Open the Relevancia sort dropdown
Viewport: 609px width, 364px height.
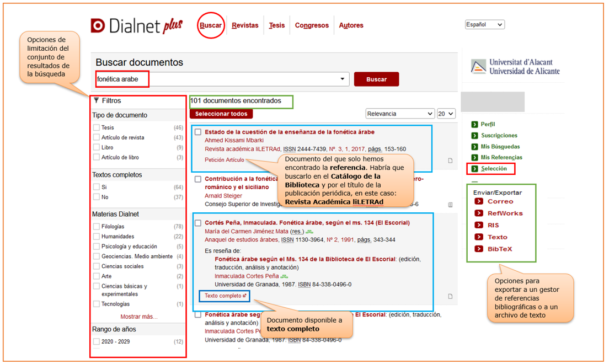[400, 114]
